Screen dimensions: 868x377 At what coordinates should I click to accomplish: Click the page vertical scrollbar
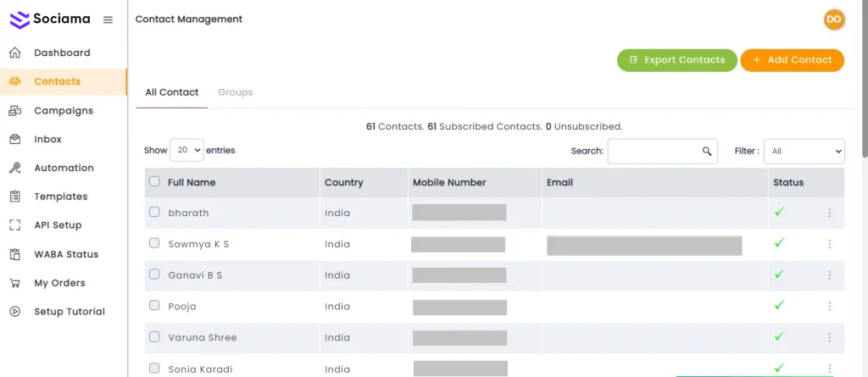864,85
